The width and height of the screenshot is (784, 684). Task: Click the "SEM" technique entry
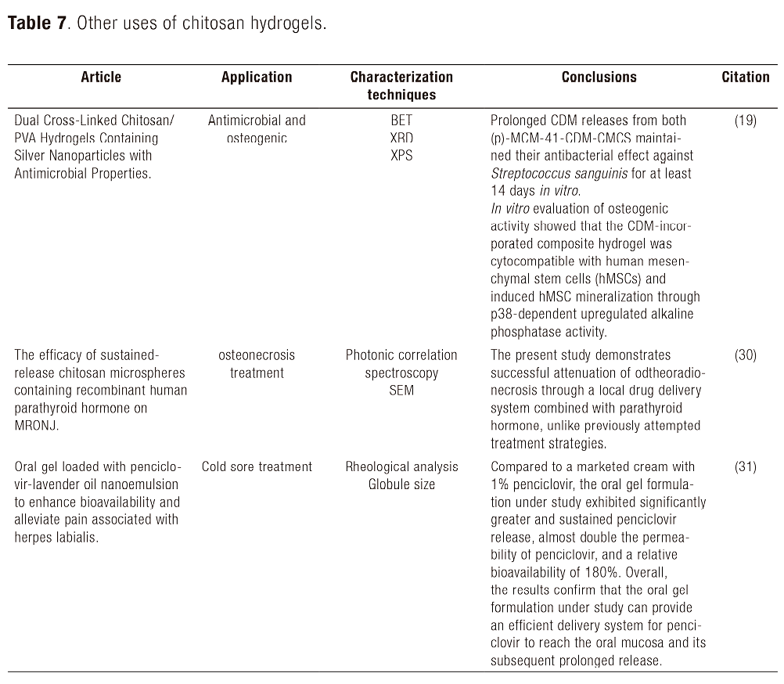401,391
